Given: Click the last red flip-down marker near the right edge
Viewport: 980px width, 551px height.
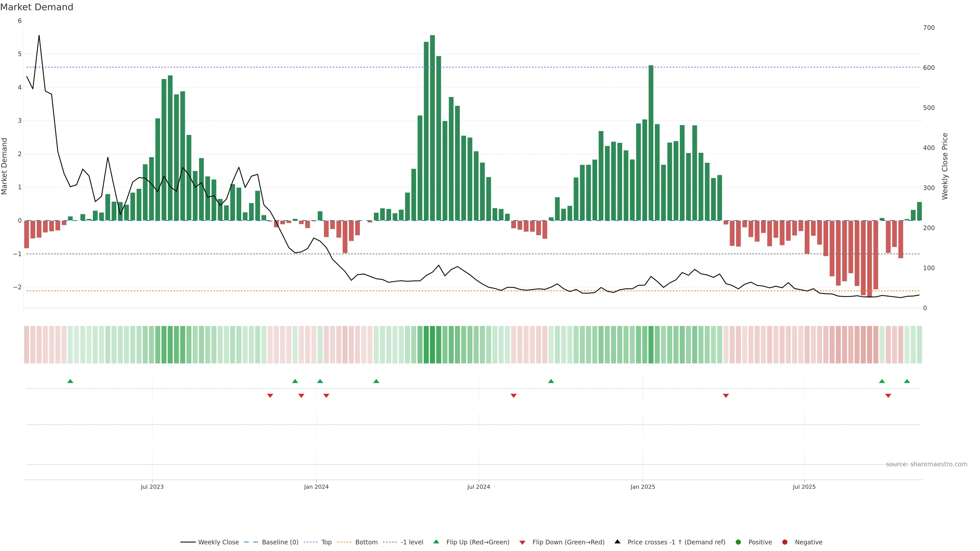Looking at the screenshot, I should pyautogui.click(x=888, y=396).
